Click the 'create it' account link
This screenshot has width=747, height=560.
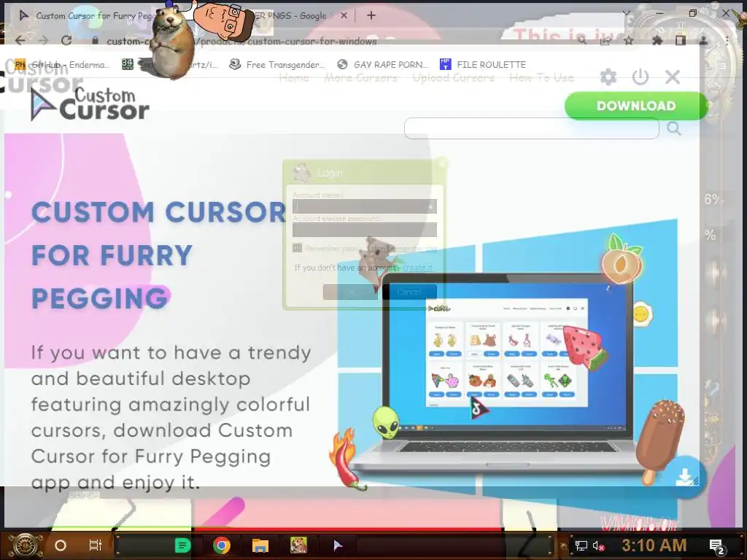click(418, 268)
